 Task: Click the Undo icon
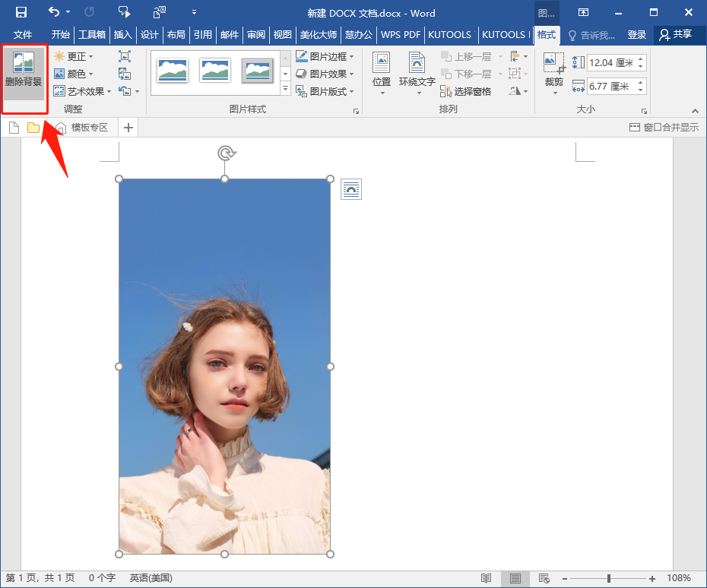coord(54,12)
